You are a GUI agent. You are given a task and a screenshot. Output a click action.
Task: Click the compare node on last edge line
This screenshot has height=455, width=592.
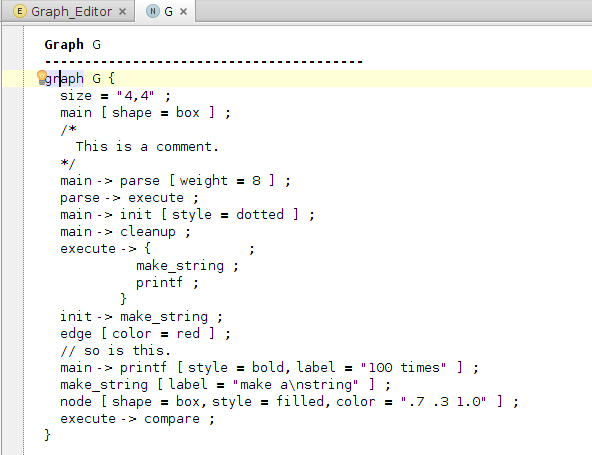pyautogui.click(x=172, y=419)
